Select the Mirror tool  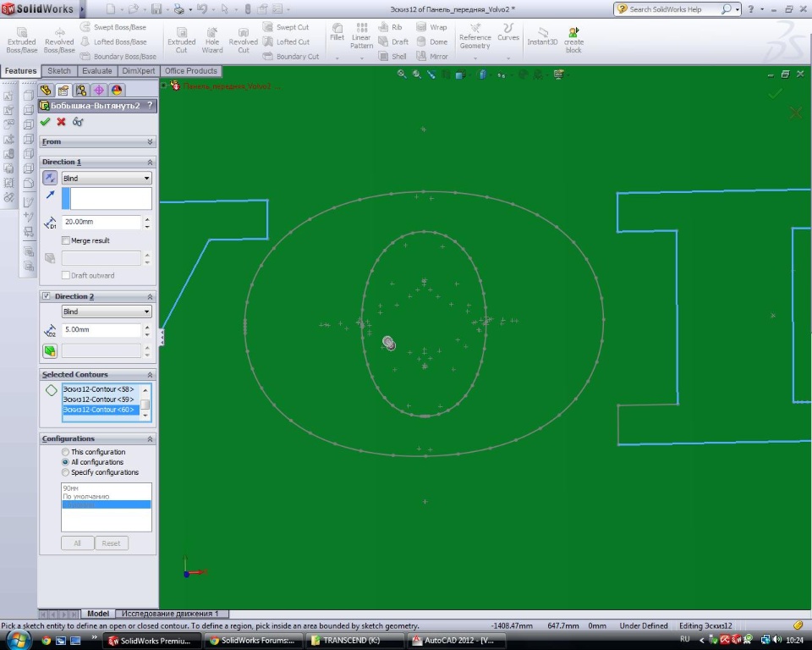(432, 56)
